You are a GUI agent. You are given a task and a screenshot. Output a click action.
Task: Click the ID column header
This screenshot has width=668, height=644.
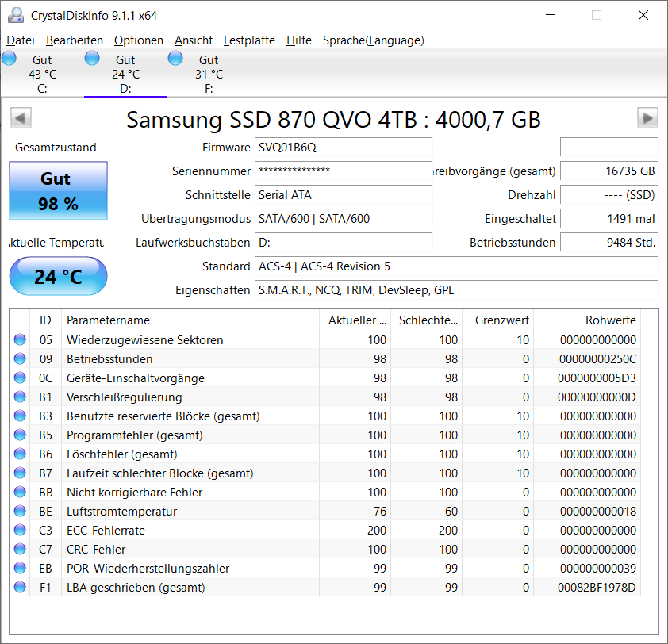[45, 320]
